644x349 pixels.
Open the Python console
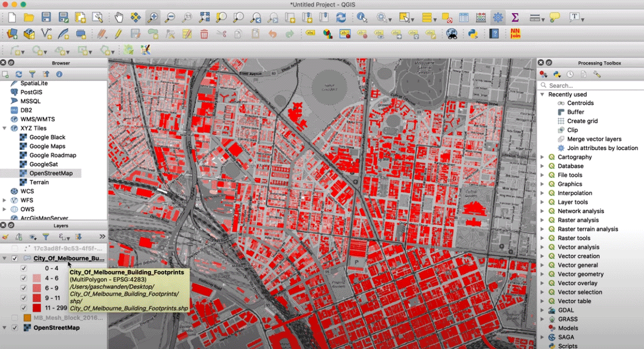click(473, 34)
